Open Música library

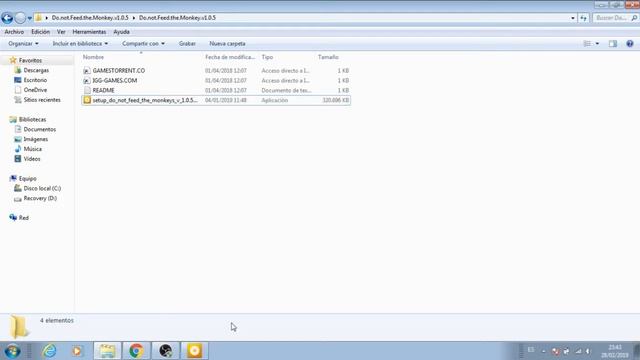click(33, 149)
